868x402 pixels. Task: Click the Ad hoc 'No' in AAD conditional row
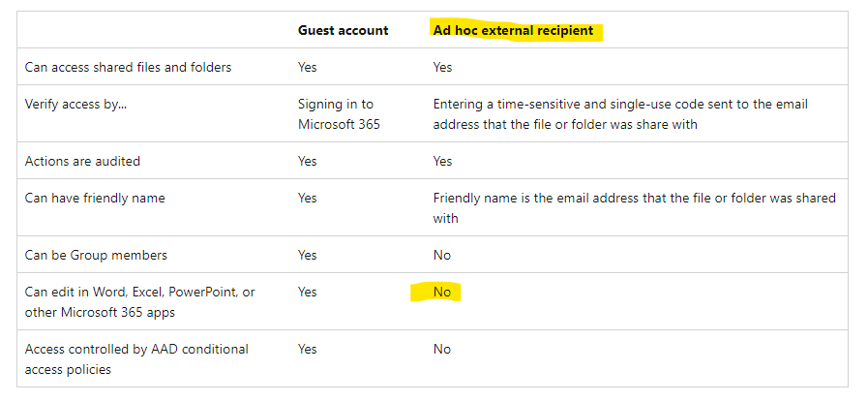coord(441,349)
